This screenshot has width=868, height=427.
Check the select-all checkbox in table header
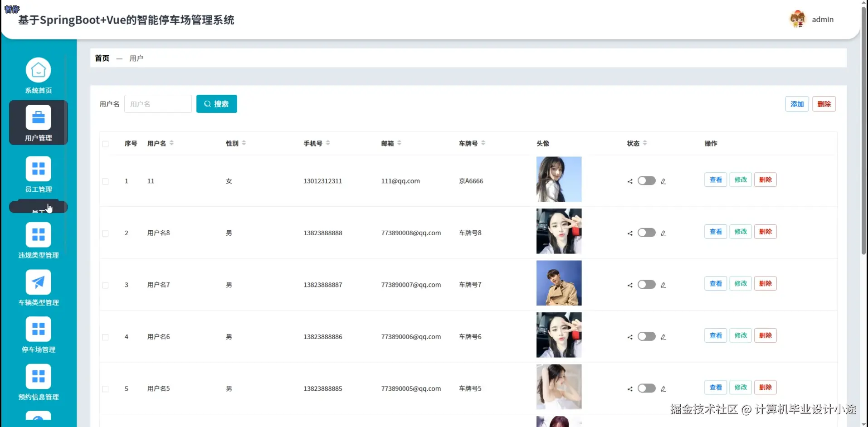pos(105,144)
